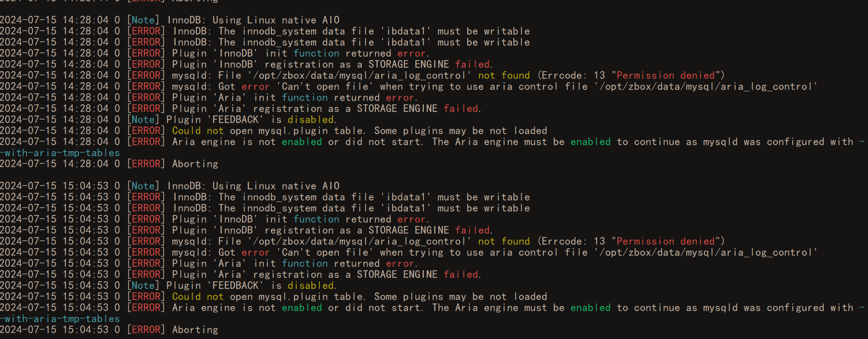Click the red 'Permission denied' text at 14:28:04

[666, 75]
